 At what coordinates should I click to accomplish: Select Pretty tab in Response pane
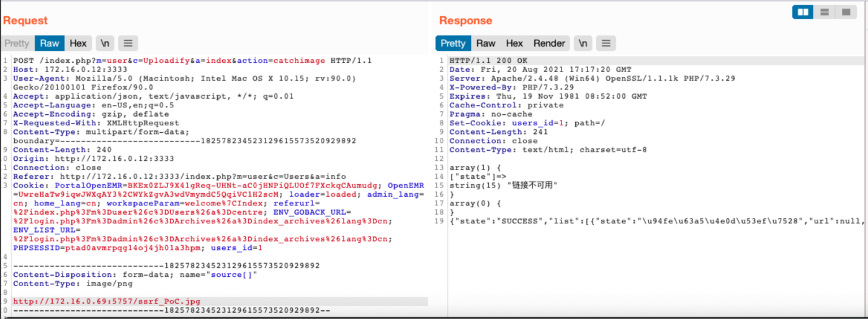tap(453, 43)
